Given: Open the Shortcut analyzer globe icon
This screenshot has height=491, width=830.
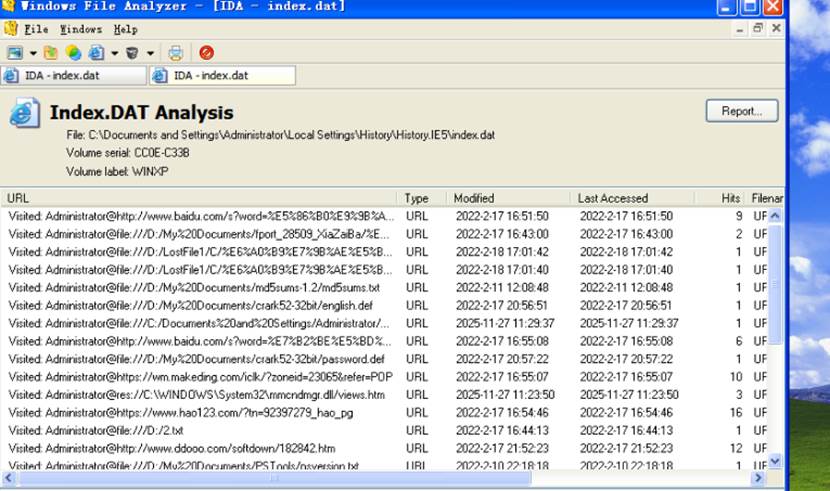Looking at the screenshot, I should (x=73, y=53).
